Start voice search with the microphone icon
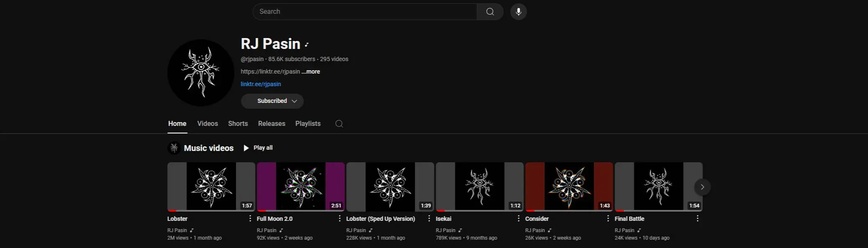The image size is (868, 248). coord(518,12)
